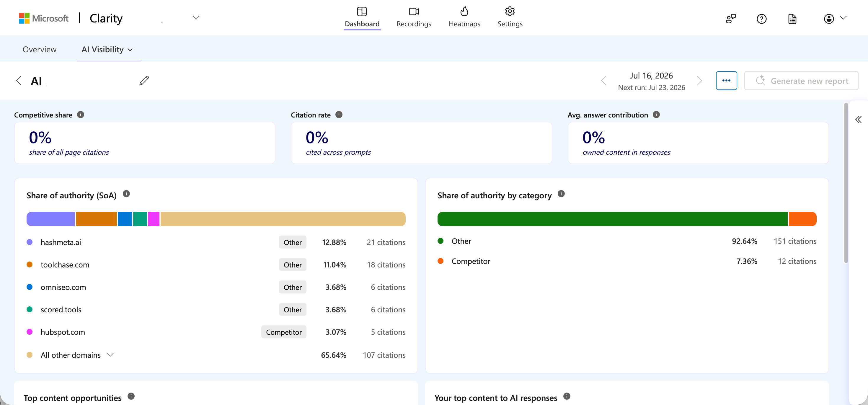
Task: Open the Recordings tab
Action: point(414,17)
